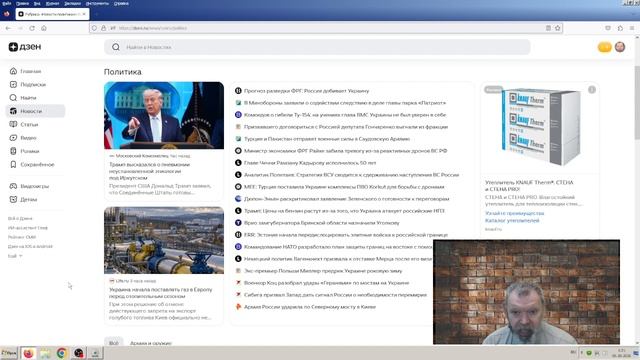Bookmark page with star icon
640x360 pixels.
558,28
